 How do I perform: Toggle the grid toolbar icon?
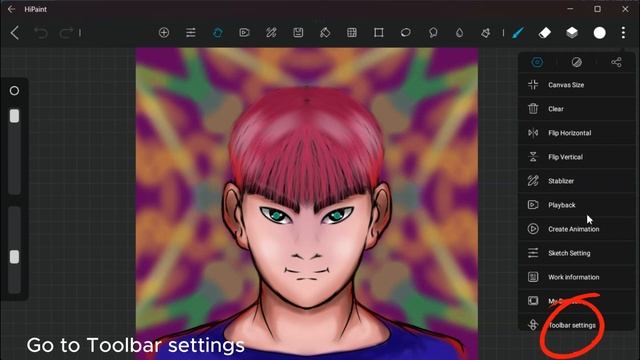(352, 33)
